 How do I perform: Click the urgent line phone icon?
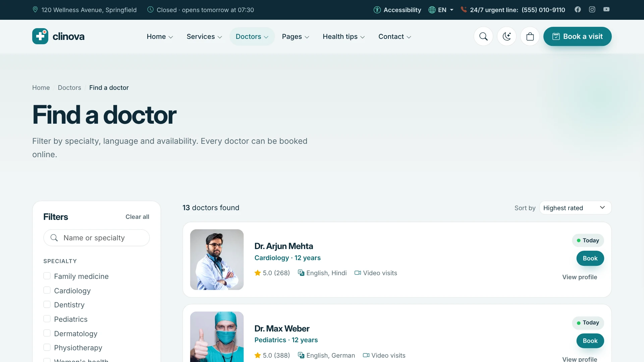[x=464, y=9]
